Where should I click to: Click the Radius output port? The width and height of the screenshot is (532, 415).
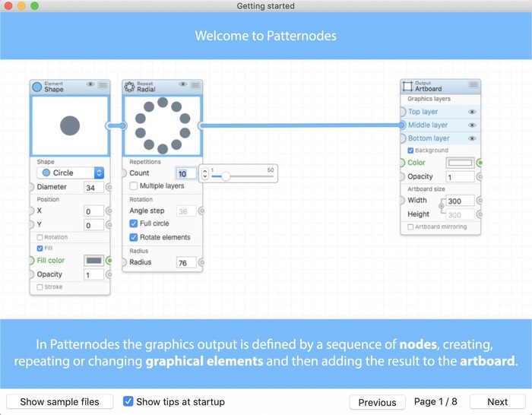201,262
